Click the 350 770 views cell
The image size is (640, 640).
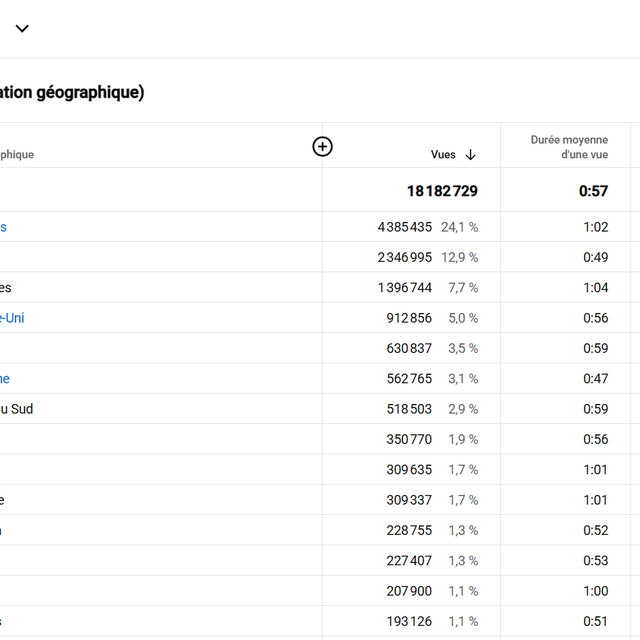click(x=409, y=440)
